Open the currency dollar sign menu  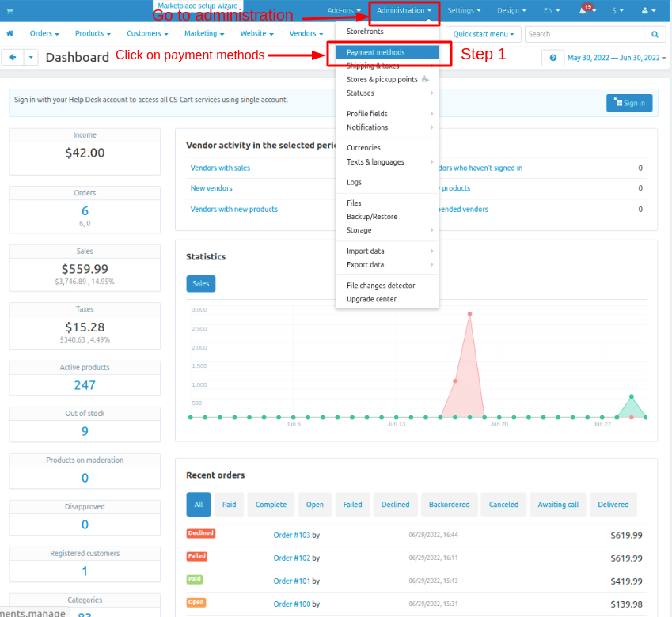pos(618,11)
